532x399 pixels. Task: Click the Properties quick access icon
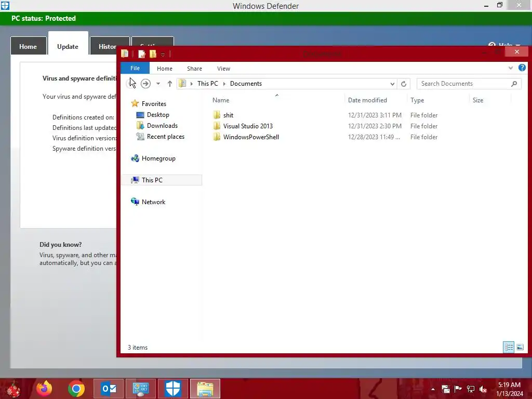(141, 54)
